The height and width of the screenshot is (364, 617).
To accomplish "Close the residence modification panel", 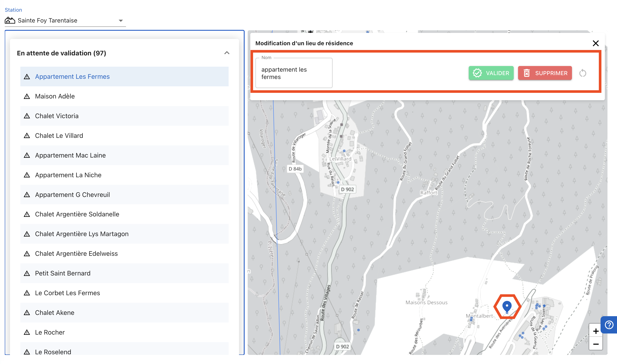I will coord(595,43).
